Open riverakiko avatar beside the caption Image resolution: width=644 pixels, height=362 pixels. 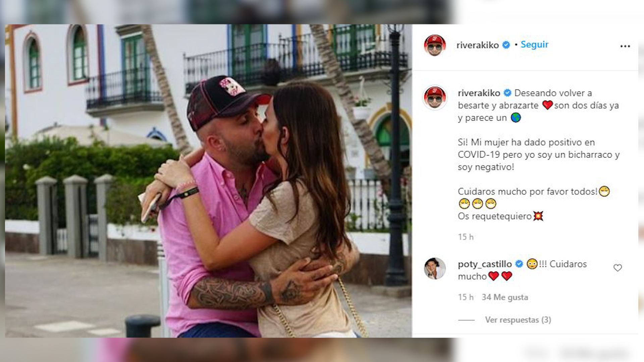pyautogui.click(x=435, y=98)
